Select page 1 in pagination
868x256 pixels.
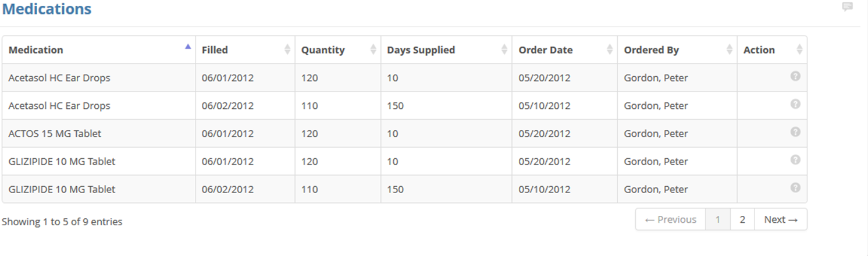pyautogui.click(x=718, y=219)
